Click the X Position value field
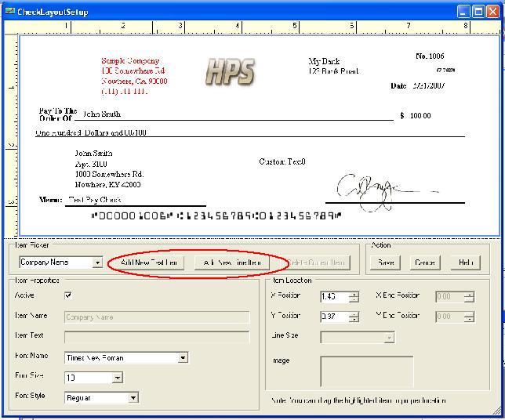505x420 pixels. click(x=334, y=297)
